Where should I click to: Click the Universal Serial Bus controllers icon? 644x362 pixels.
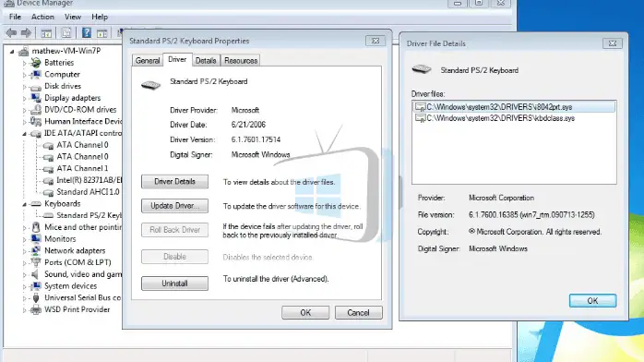pyautogui.click(x=36, y=298)
